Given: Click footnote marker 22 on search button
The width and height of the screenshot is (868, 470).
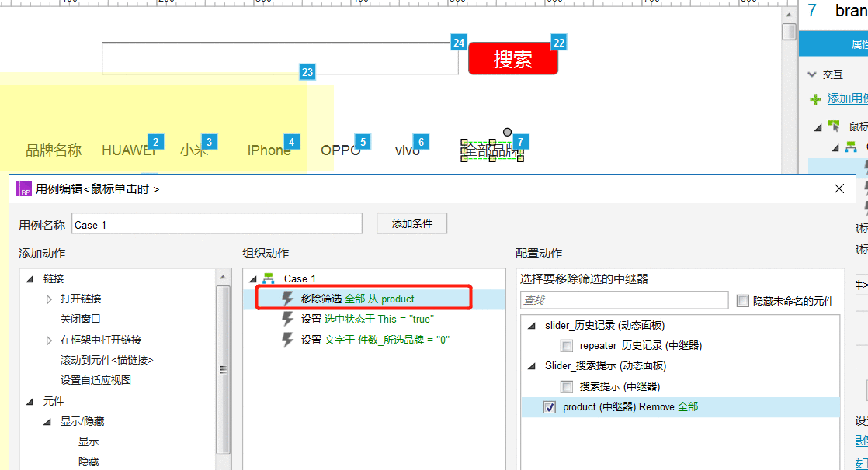Looking at the screenshot, I should (558, 43).
